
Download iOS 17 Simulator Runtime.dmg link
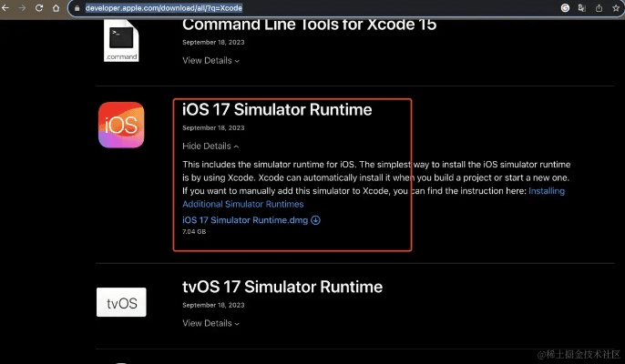click(245, 220)
